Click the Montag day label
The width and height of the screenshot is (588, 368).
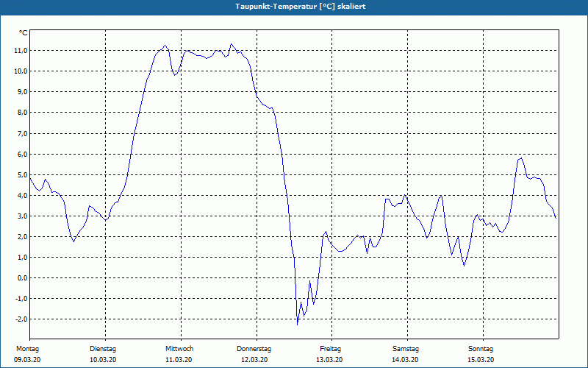pos(27,349)
